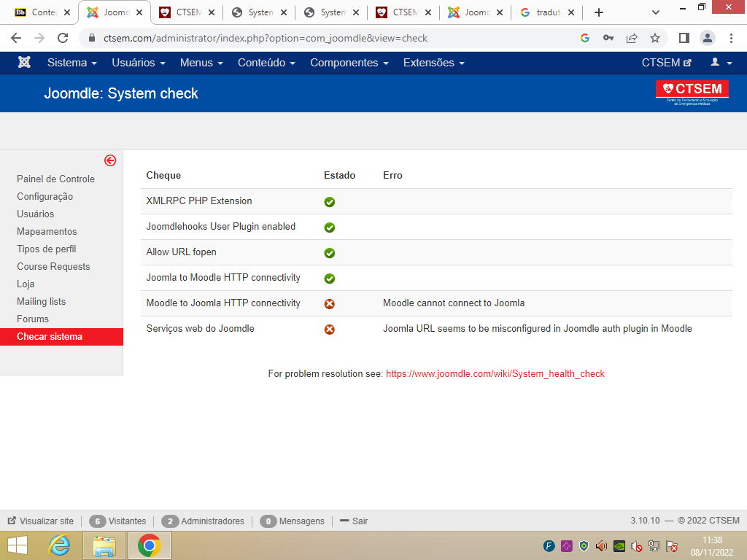This screenshot has width=747, height=560.
Task: Open Configuração in sidebar
Action: point(44,196)
